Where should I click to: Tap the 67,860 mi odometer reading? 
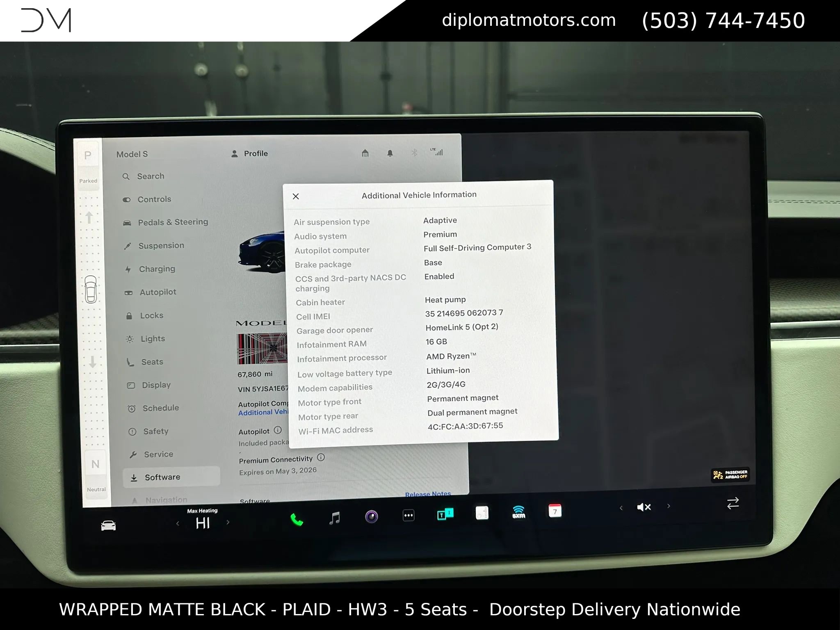click(x=255, y=374)
